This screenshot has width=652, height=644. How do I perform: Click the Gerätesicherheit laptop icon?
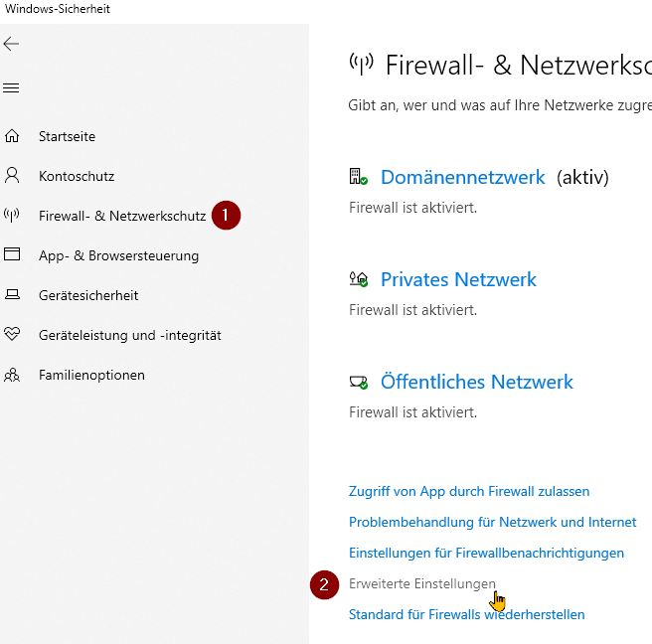12,295
